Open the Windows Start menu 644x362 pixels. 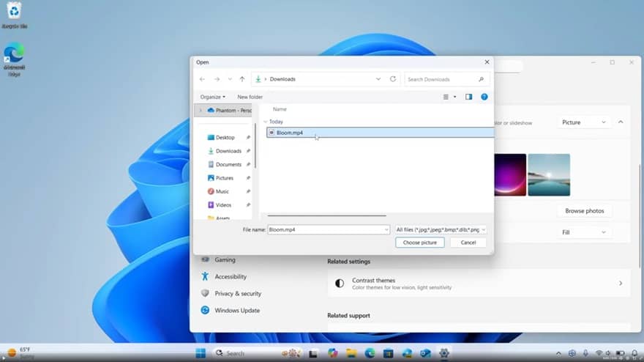pos(201,353)
